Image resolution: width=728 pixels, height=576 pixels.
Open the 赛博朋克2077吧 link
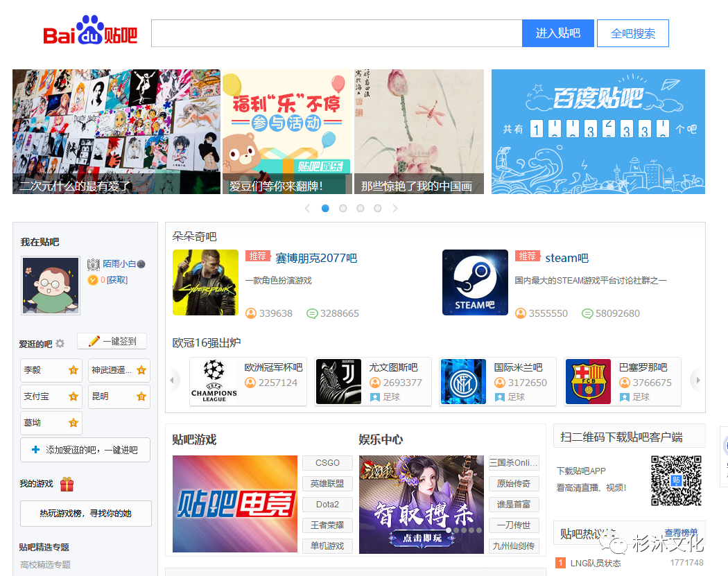point(316,258)
